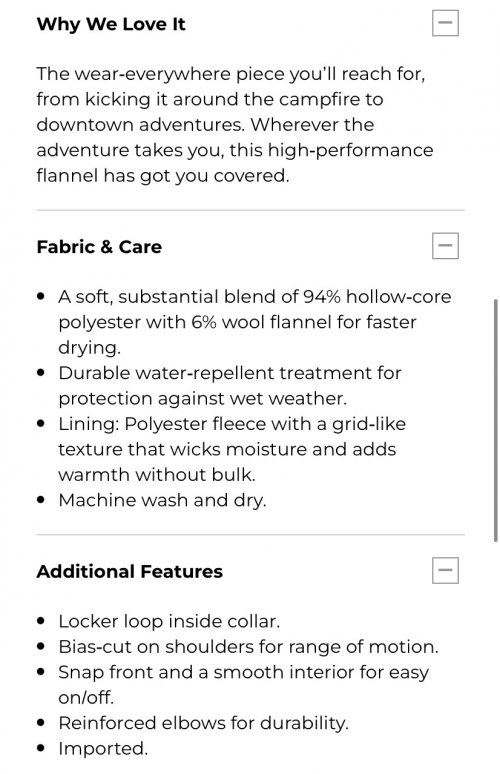Click the Why We Love It heading

pos(111,24)
